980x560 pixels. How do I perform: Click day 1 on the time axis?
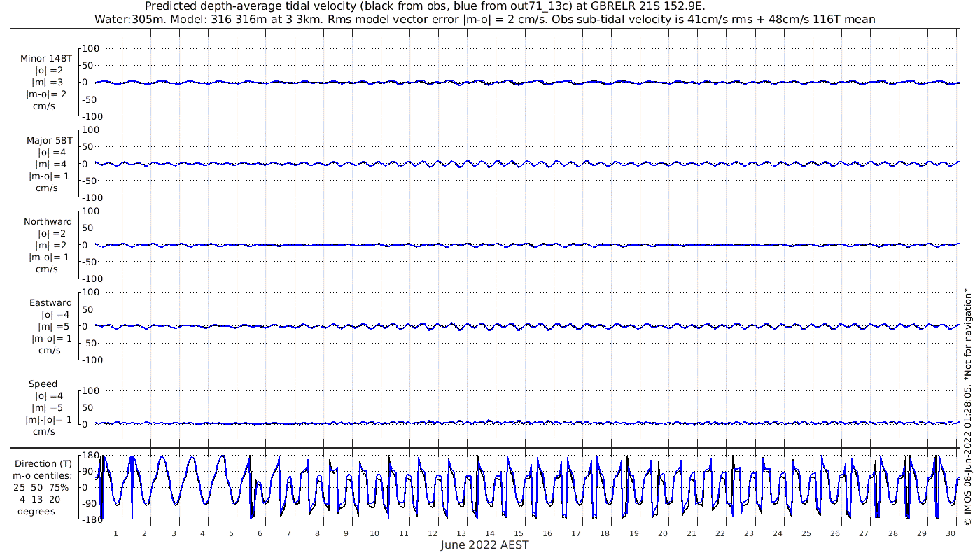click(116, 533)
